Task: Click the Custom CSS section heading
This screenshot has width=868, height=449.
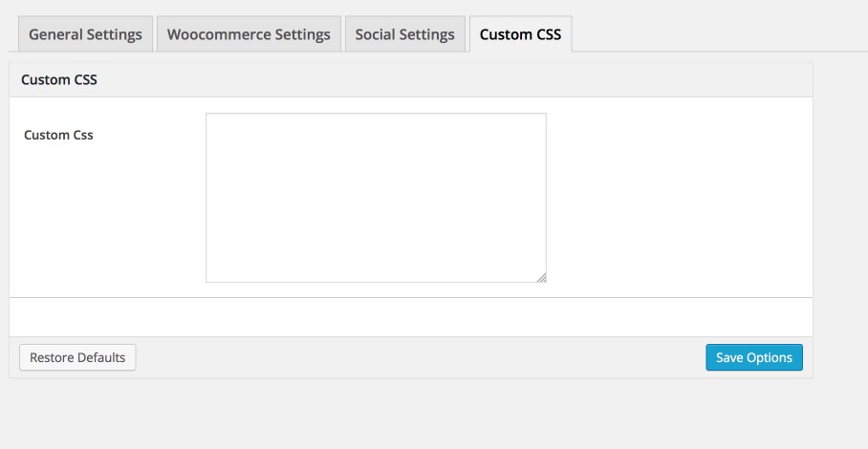Action: point(59,79)
